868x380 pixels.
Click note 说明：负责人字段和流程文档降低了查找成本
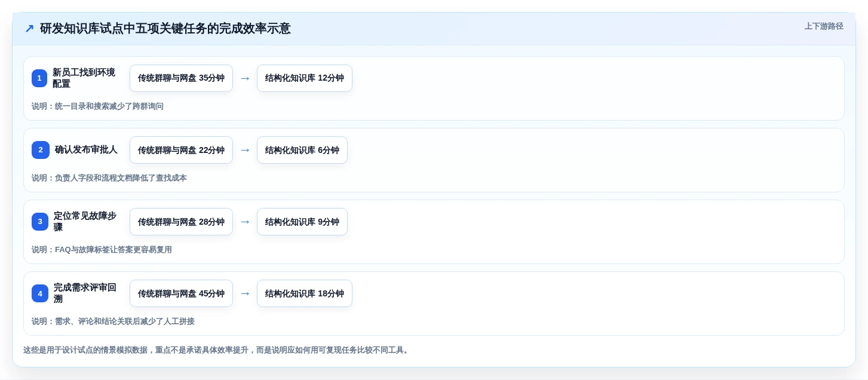pyautogui.click(x=109, y=178)
